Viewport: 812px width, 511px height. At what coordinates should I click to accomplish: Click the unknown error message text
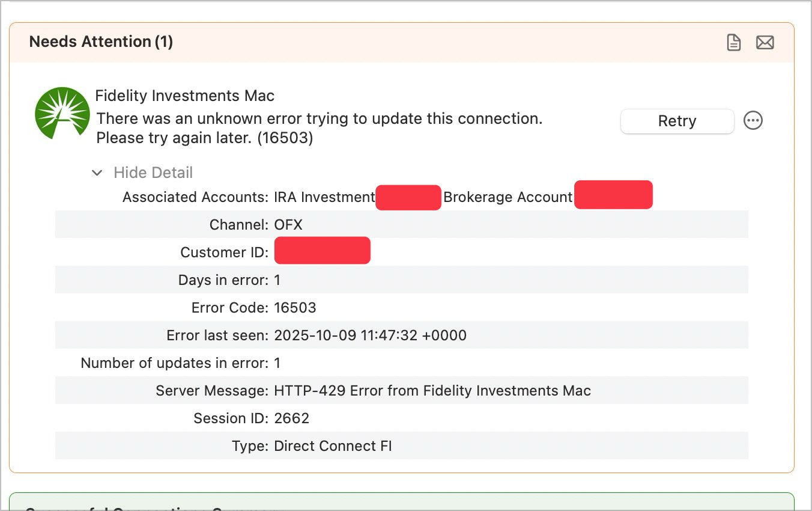pyautogui.click(x=320, y=128)
